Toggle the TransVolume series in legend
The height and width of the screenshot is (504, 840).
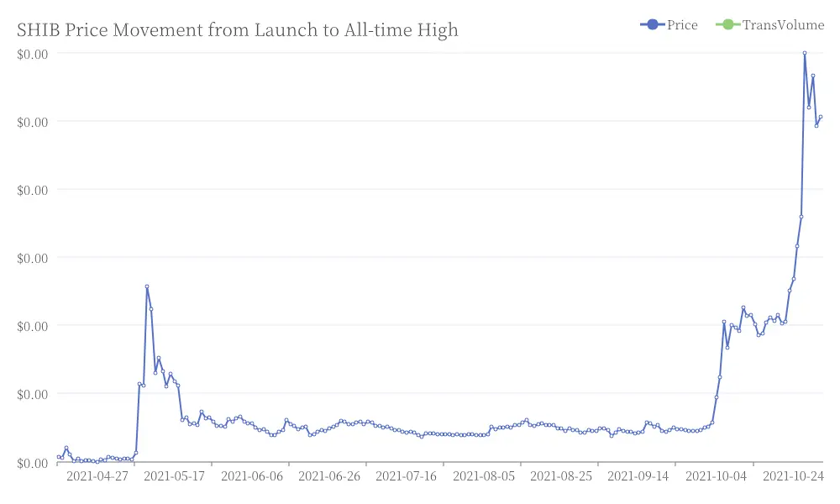tap(769, 24)
